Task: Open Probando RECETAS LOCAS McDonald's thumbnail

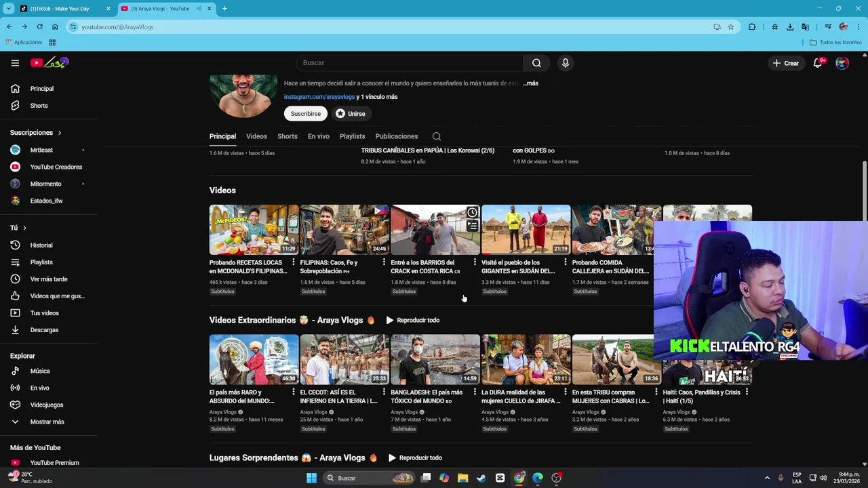Action: click(254, 230)
